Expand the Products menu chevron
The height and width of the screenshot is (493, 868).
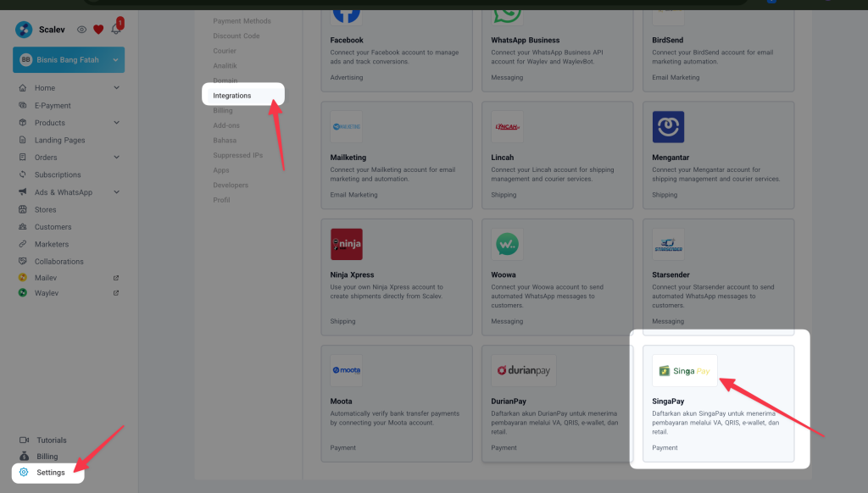116,122
